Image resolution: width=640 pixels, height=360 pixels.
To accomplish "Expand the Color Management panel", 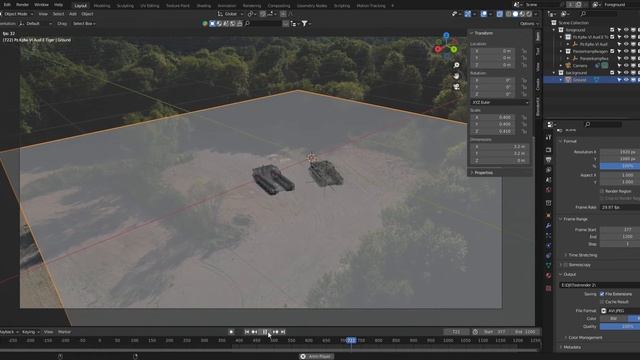I will tap(585, 338).
